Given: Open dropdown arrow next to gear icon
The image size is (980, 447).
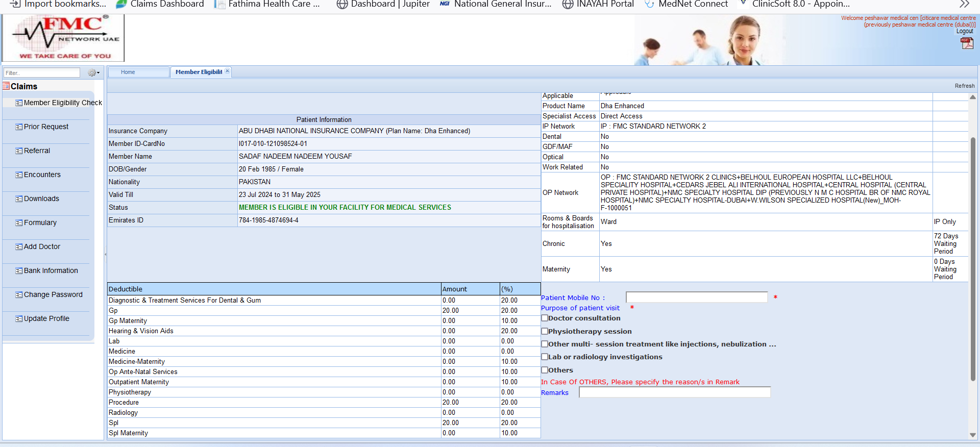Looking at the screenshot, I should tap(98, 73).
